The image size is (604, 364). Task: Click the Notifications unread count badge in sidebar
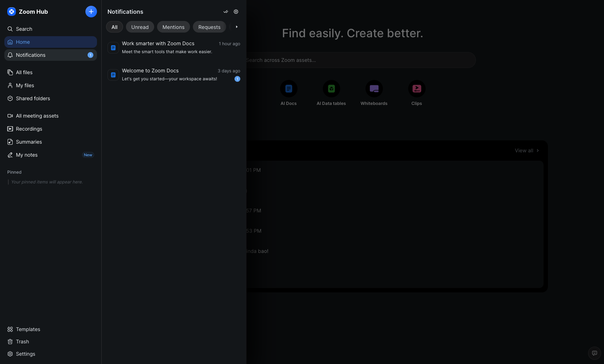[x=90, y=55]
